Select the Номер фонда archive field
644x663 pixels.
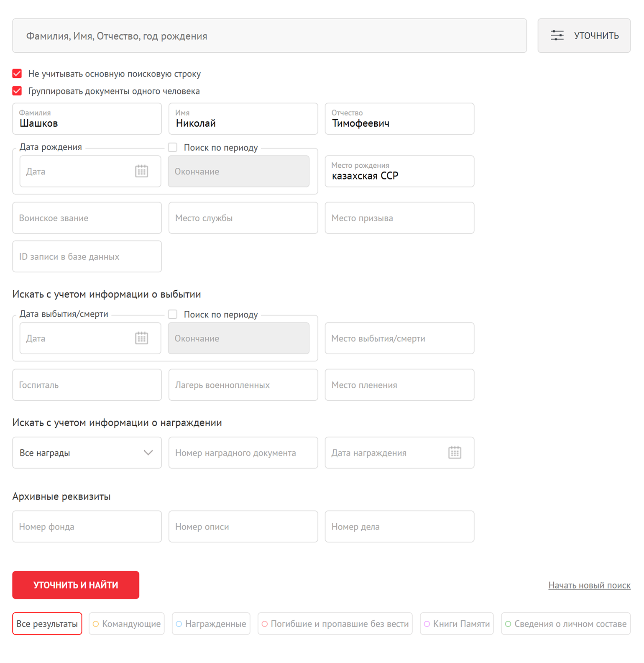pos(87,527)
